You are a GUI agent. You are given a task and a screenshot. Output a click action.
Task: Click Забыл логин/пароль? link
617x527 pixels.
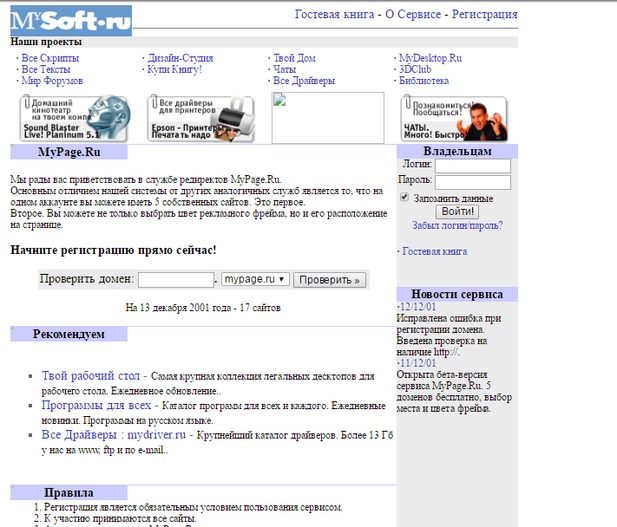point(457,226)
